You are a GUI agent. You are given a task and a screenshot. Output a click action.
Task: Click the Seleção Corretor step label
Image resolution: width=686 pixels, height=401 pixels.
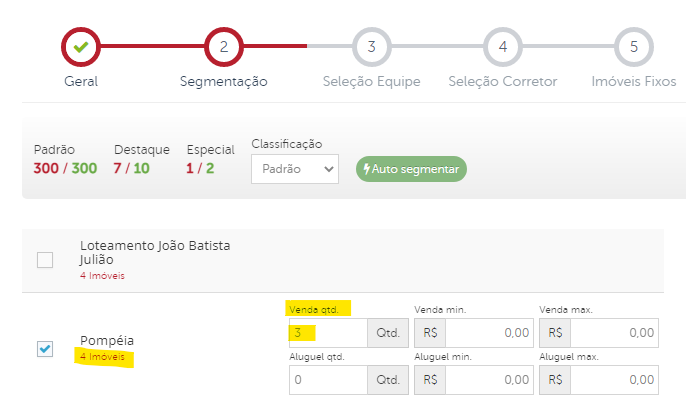[502, 81]
